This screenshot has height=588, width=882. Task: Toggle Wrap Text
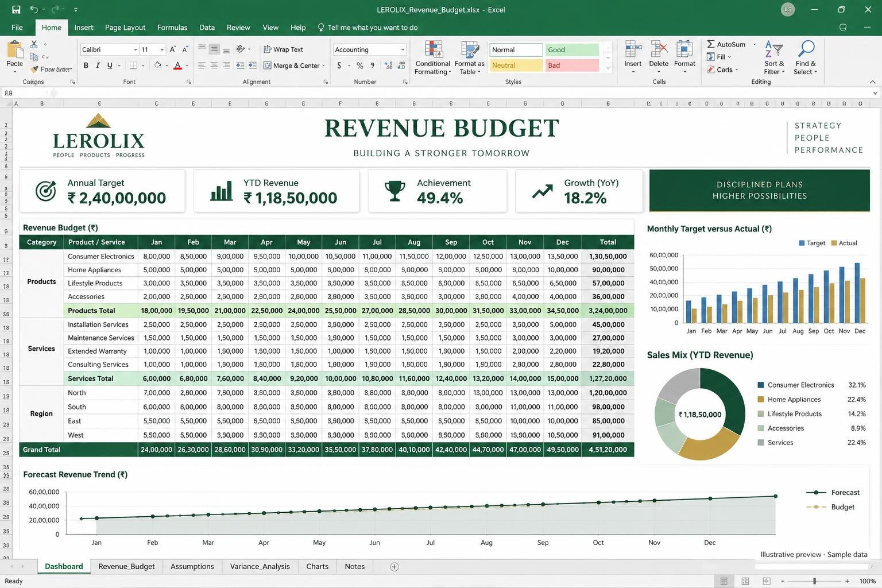[283, 49]
